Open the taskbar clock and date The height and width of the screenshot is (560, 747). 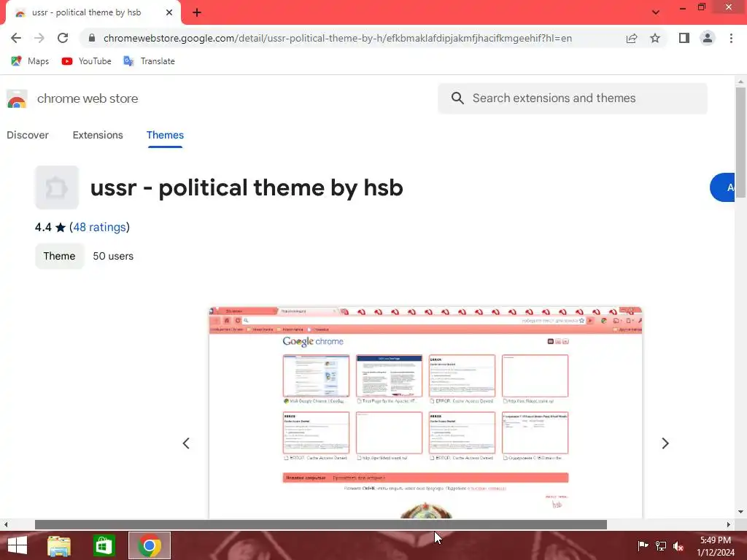pyautogui.click(x=716, y=545)
